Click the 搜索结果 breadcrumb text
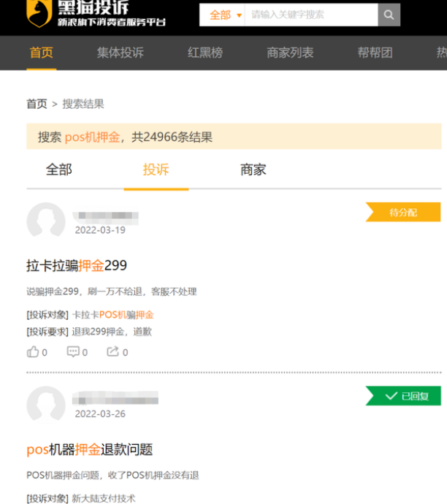The height and width of the screenshot is (504, 447). pyautogui.click(x=83, y=104)
